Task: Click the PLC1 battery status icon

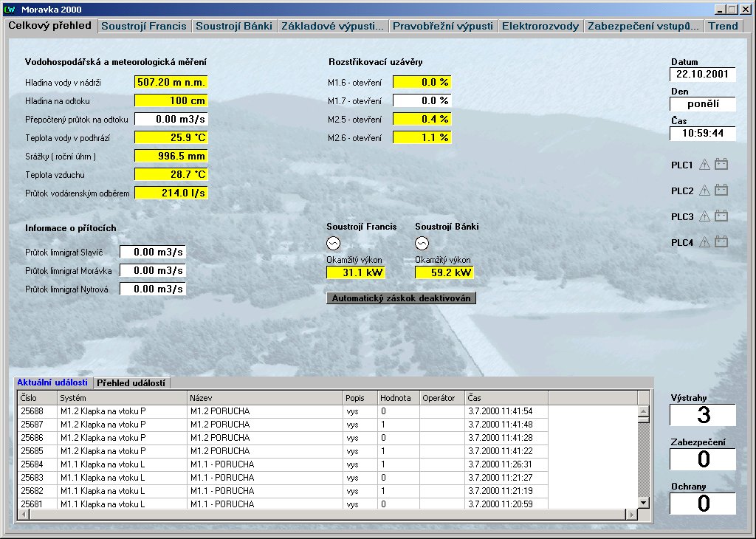Action: tap(721, 165)
